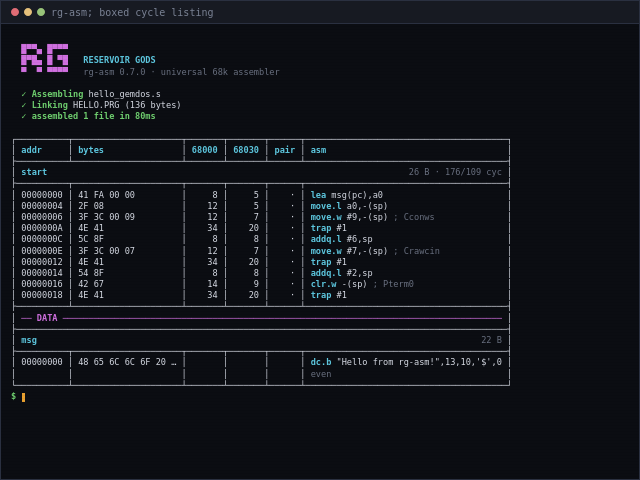Click address 0000000E
640x480 pixels.
[42, 251]
